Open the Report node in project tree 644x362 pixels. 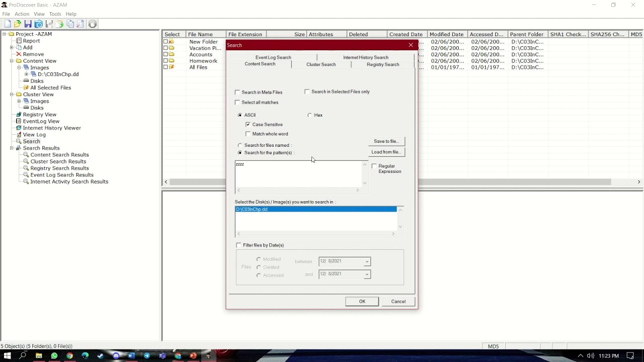click(x=31, y=41)
